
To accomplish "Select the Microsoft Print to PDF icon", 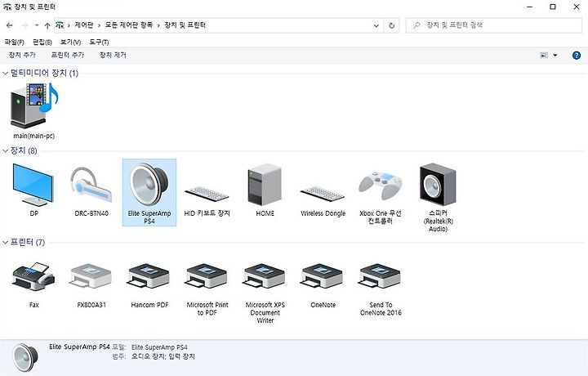I will [x=207, y=276].
